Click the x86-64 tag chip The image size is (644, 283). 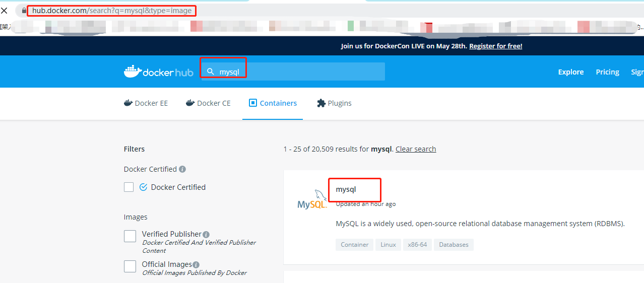click(417, 245)
